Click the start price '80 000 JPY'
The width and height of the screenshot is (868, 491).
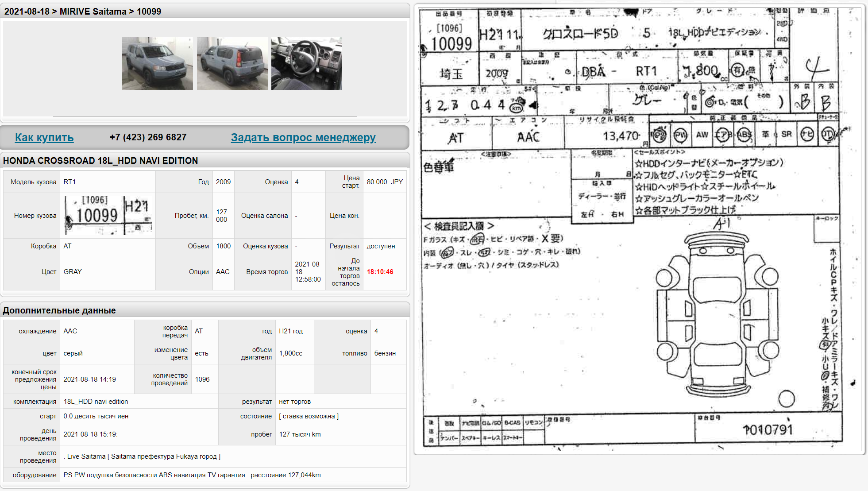pos(385,182)
